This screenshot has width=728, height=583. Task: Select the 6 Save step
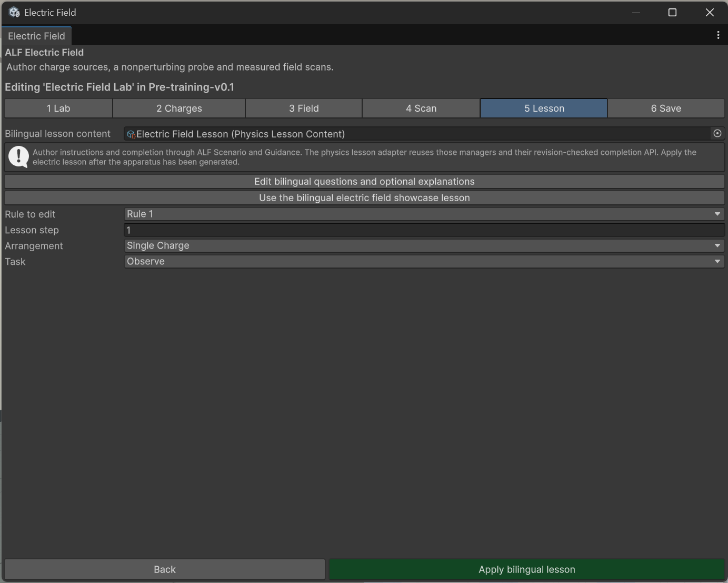pos(666,108)
